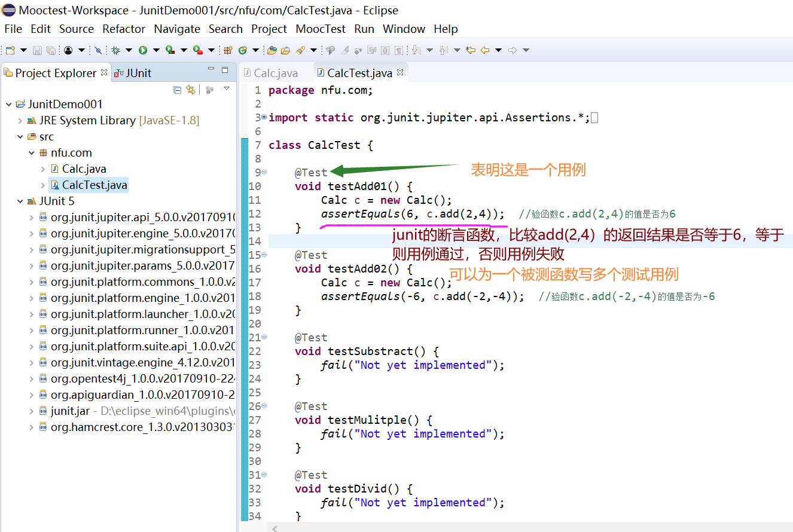Image resolution: width=793 pixels, height=532 pixels.
Task: Start debugging with the bug toolbar icon
Action: pos(115,50)
